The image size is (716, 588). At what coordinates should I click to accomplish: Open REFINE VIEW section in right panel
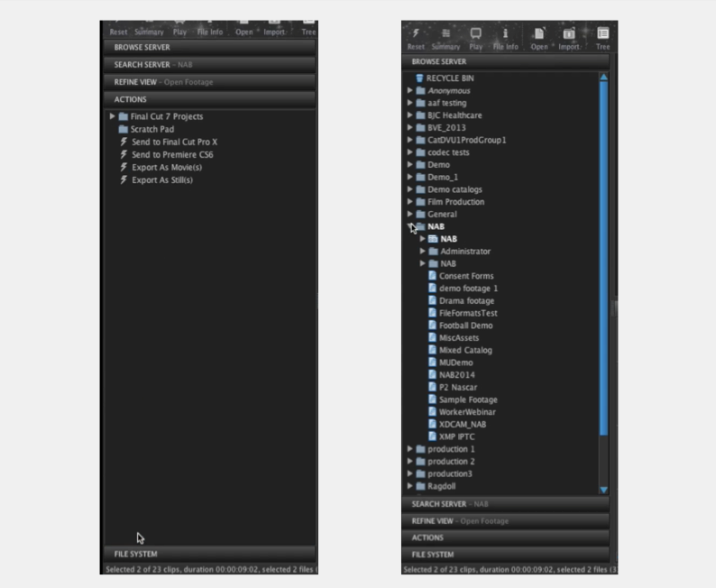(506, 521)
